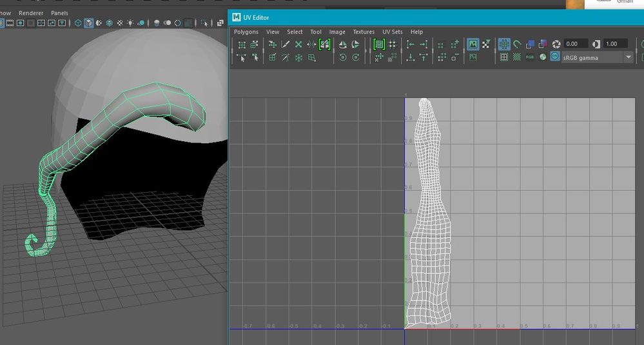Toggle the filtered image checker icon

[486, 44]
